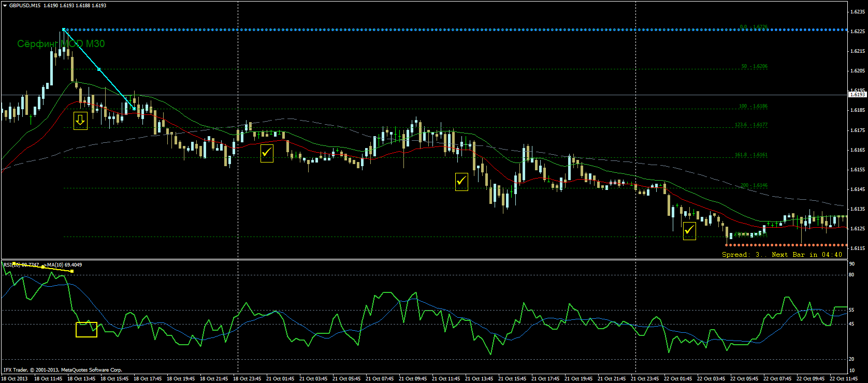This screenshot has width=868, height=383.
Task: Click the GBPUSD,M15 OHLC header text
Action: point(57,5)
